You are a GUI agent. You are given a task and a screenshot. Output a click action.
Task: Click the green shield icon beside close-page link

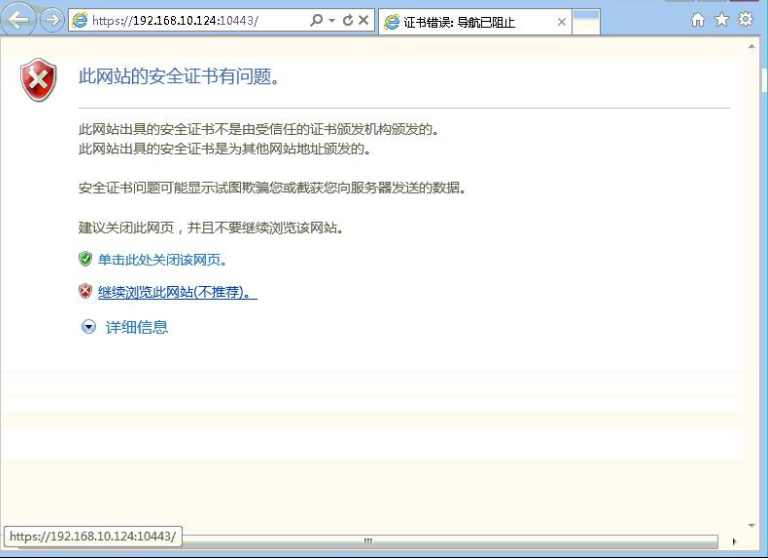coord(85,259)
